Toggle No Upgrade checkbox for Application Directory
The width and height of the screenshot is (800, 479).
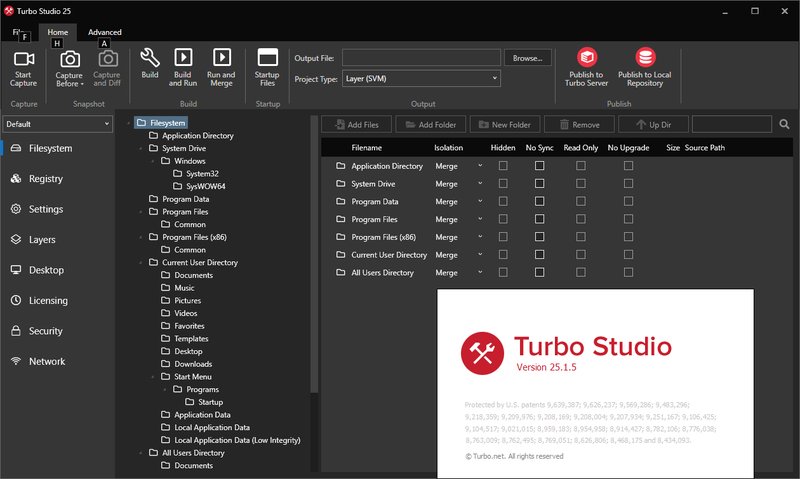[629, 166]
